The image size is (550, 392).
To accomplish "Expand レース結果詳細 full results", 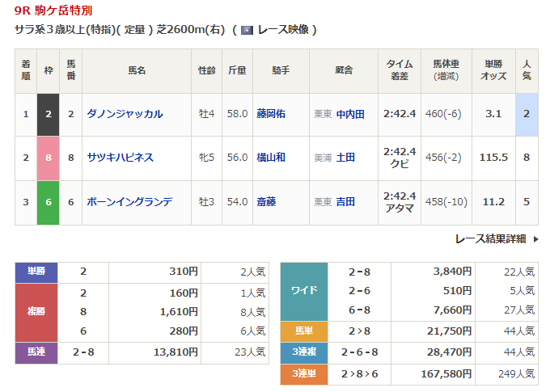I will click(x=490, y=238).
